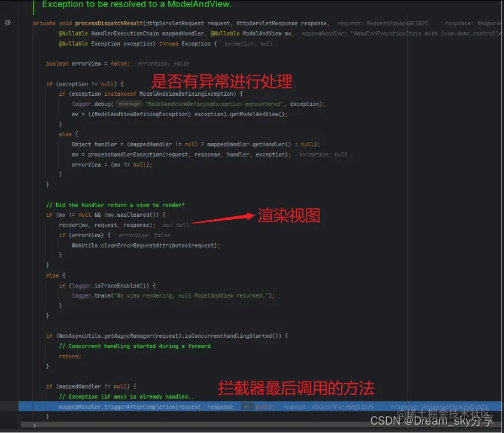Click the inline value 'mv: null'
Viewport: 504px width, 433px height.
pos(176,225)
